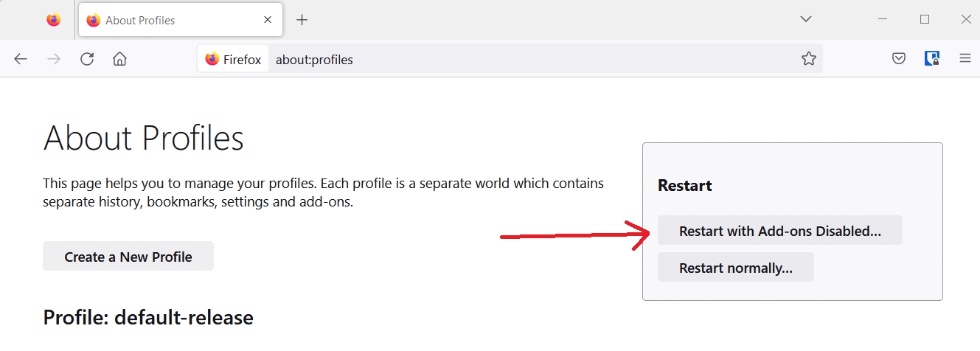Image resolution: width=980 pixels, height=351 pixels.
Task: Save page to Pocket
Action: tap(899, 59)
